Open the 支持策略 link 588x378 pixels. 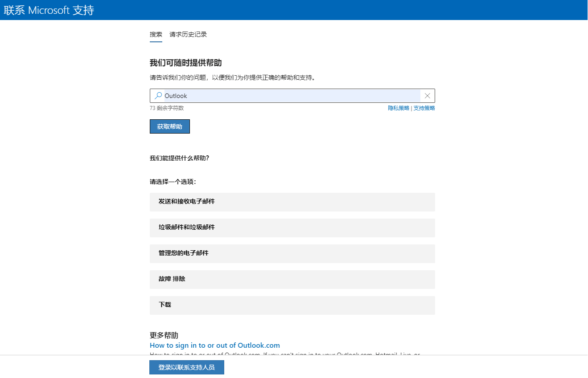424,108
